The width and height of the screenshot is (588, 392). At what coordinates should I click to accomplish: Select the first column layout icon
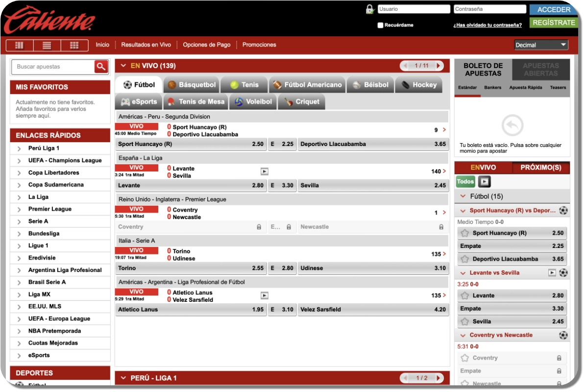[x=20, y=45]
